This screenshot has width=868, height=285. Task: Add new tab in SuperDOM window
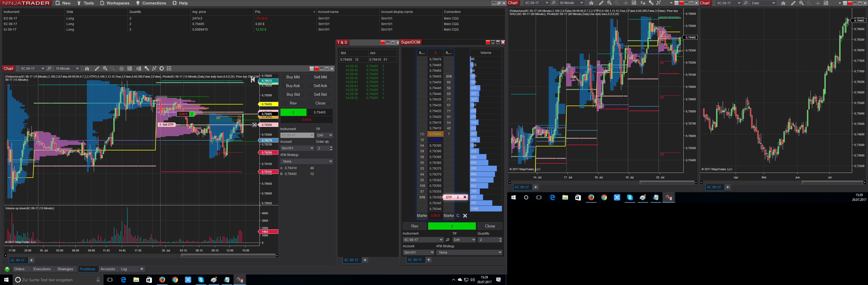coord(429,260)
